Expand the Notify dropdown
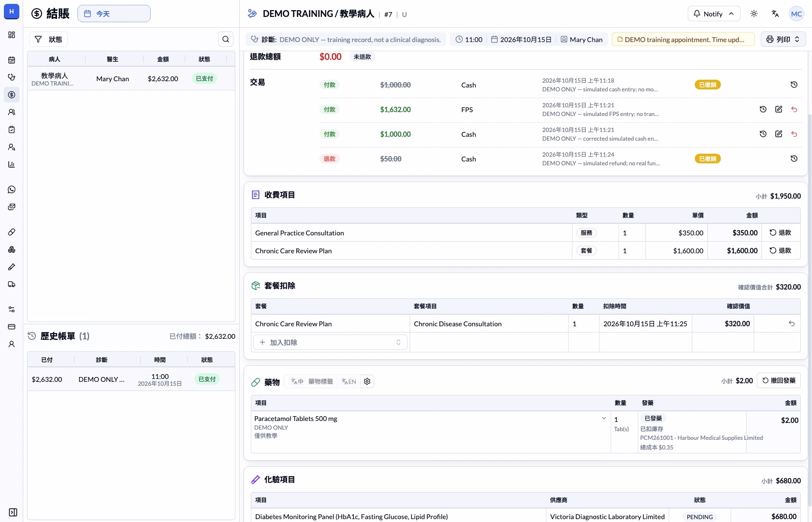 click(x=714, y=14)
